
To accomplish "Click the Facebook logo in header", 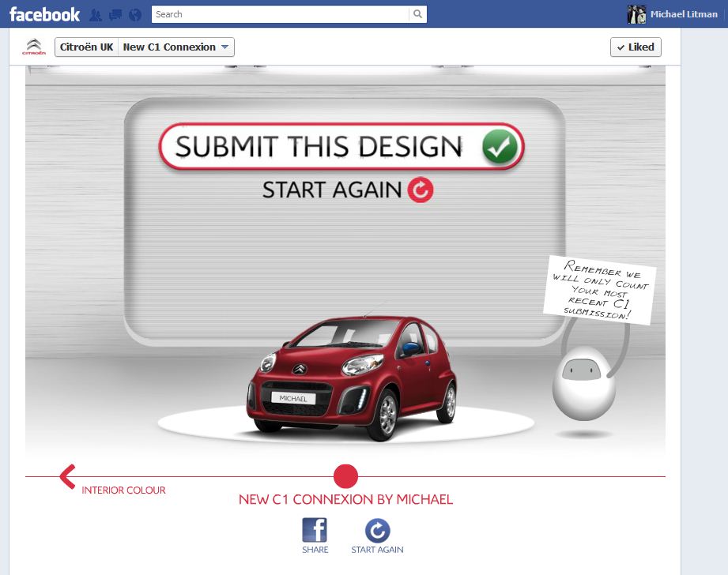I will 44,14.
